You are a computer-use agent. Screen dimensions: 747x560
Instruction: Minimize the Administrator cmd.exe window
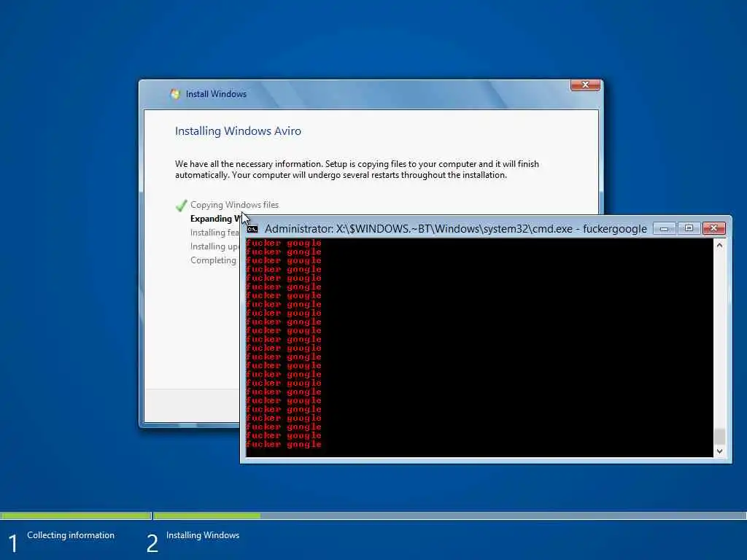tap(664, 228)
